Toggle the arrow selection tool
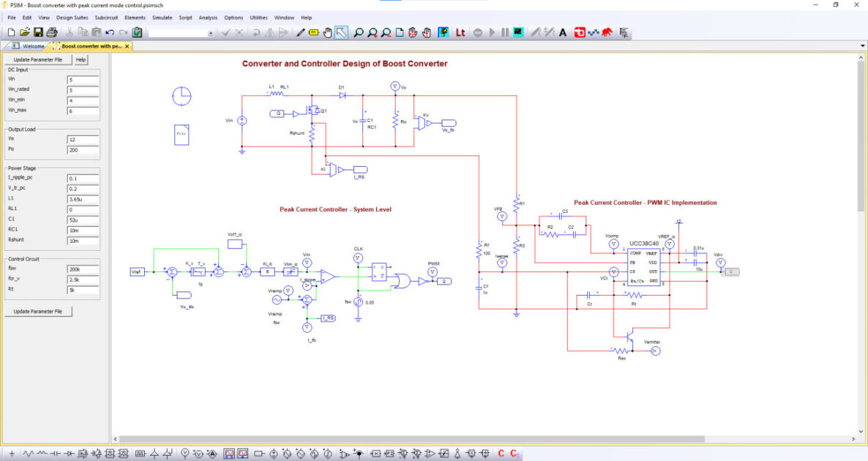 pyautogui.click(x=341, y=32)
